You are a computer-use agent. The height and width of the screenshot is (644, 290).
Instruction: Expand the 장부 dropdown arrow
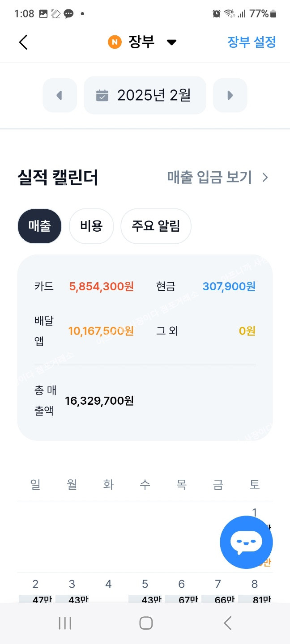(171, 42)
